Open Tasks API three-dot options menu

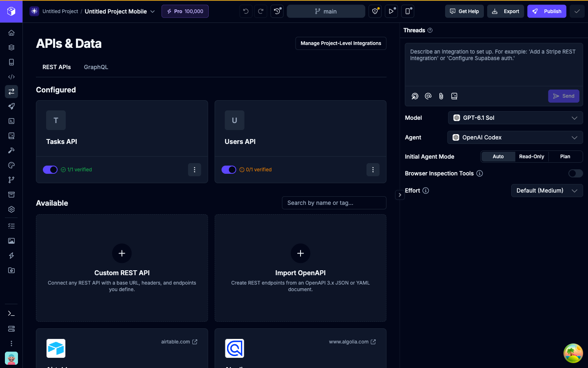[x=194, y=170]
